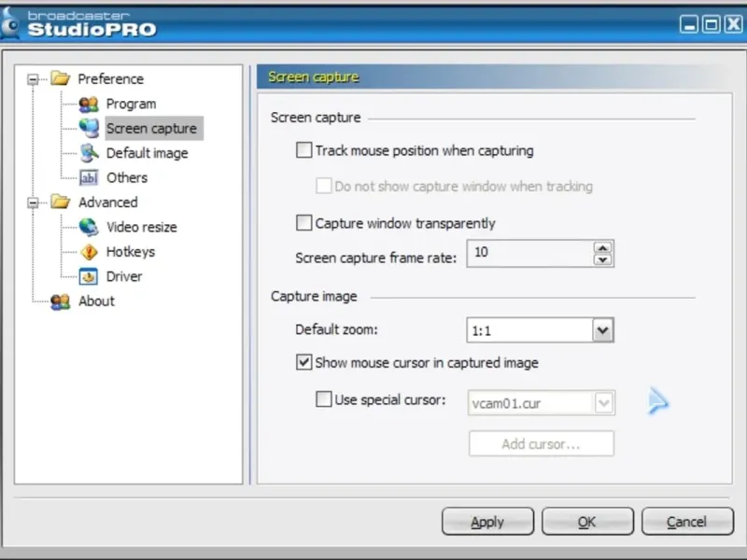Screen dimensions: 747x560
Task: Select Hotkeys in the tree
Action: coord(131,251)
